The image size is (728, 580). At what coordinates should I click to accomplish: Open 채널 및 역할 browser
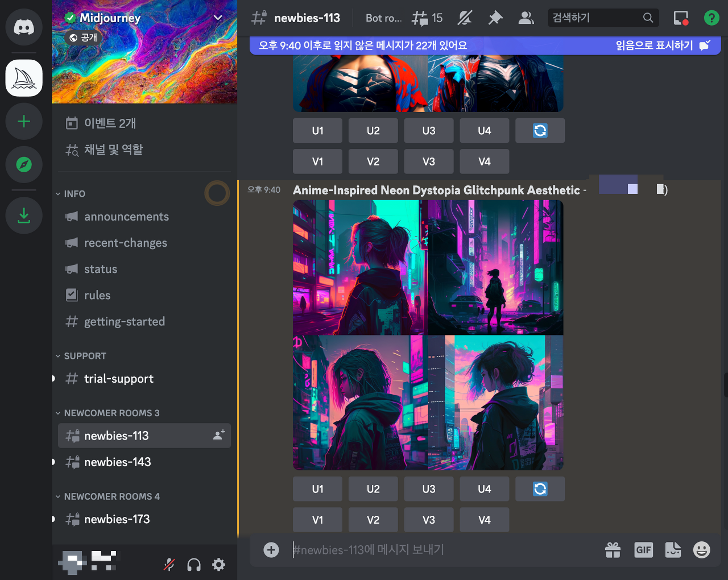[144, 150]
